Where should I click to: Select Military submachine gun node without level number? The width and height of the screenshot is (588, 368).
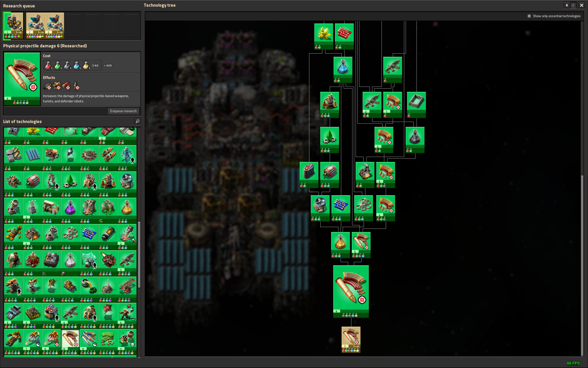point(393,70)
